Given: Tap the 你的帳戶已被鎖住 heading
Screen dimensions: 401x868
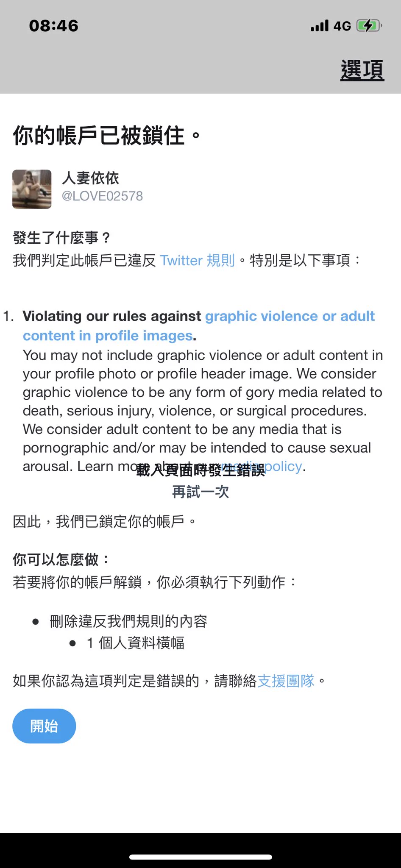Looking at the screenshot, I should pyautogui.click(x=106, y=136).
